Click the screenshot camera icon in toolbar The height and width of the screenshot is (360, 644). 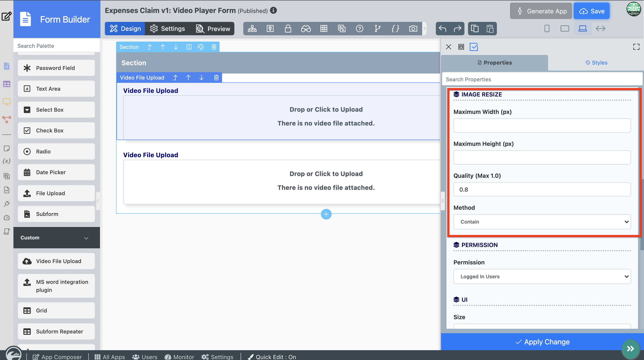(413, 28)
